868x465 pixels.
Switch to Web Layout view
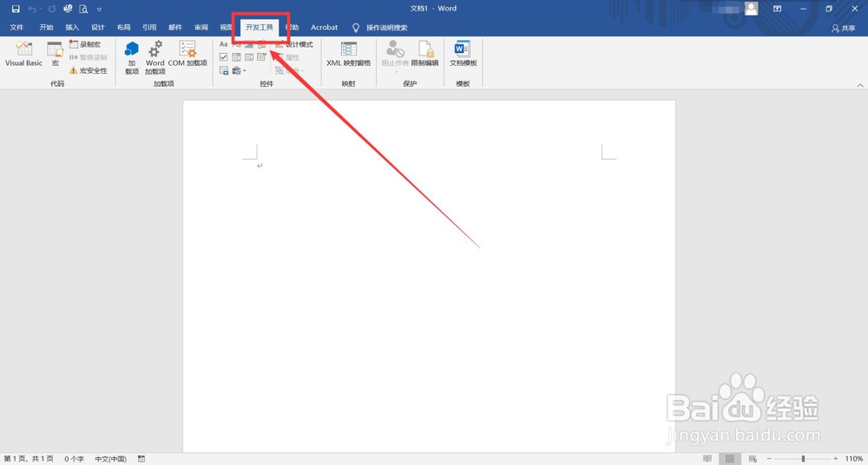pos(753,459)
